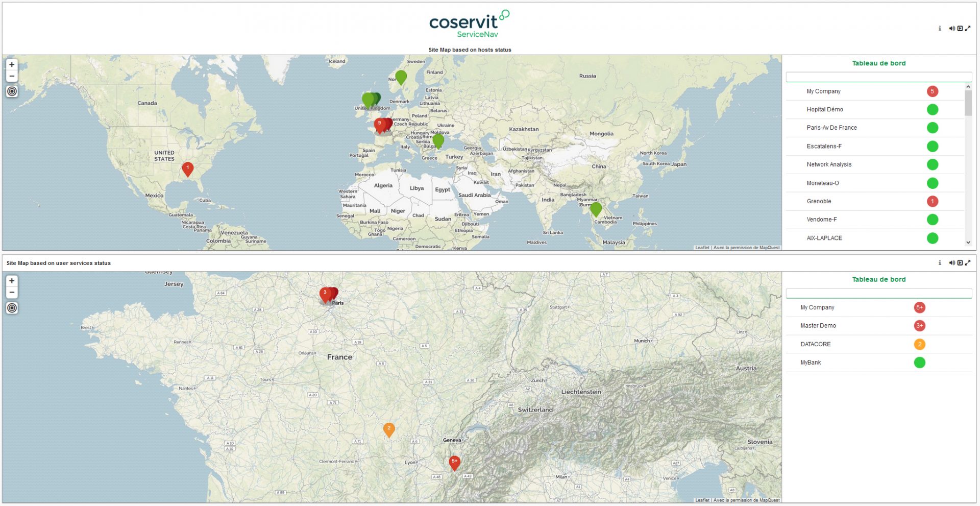Image resolution: width=980 pixels, height=506 pixels.
Task: Click the slideshow play icon in the top header
Action: tap(960, 29)
